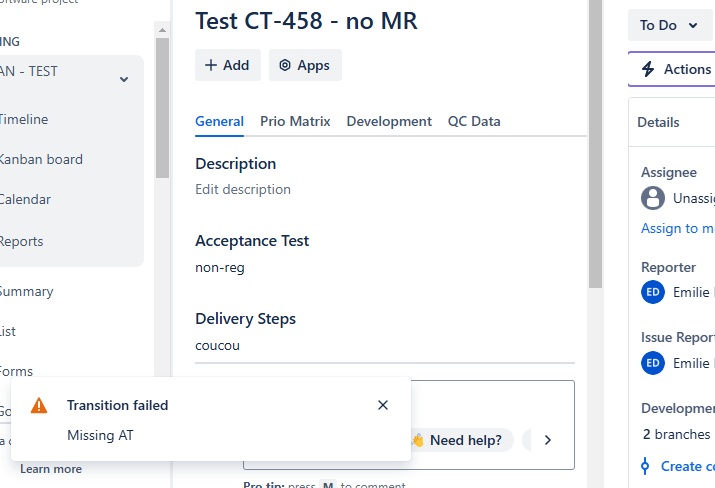Collapse the project sidebar chevron
715x488 pixels.
(x=124, y=79)
